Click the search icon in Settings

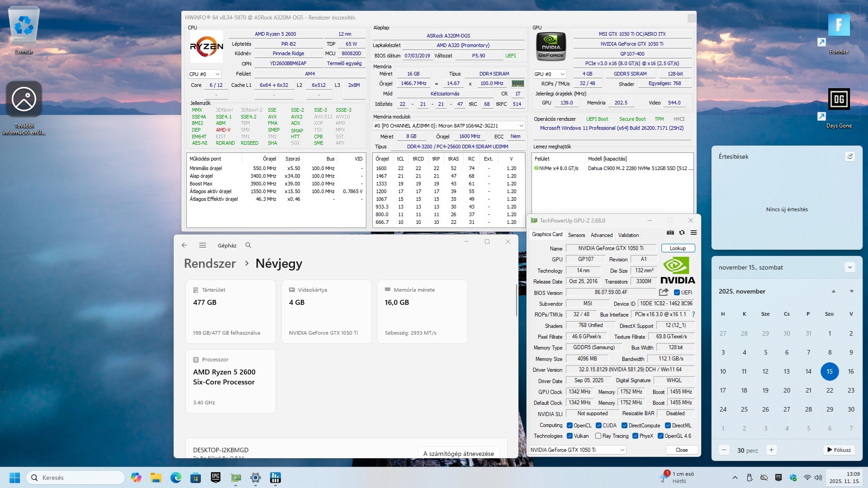(x=248, y=245)
